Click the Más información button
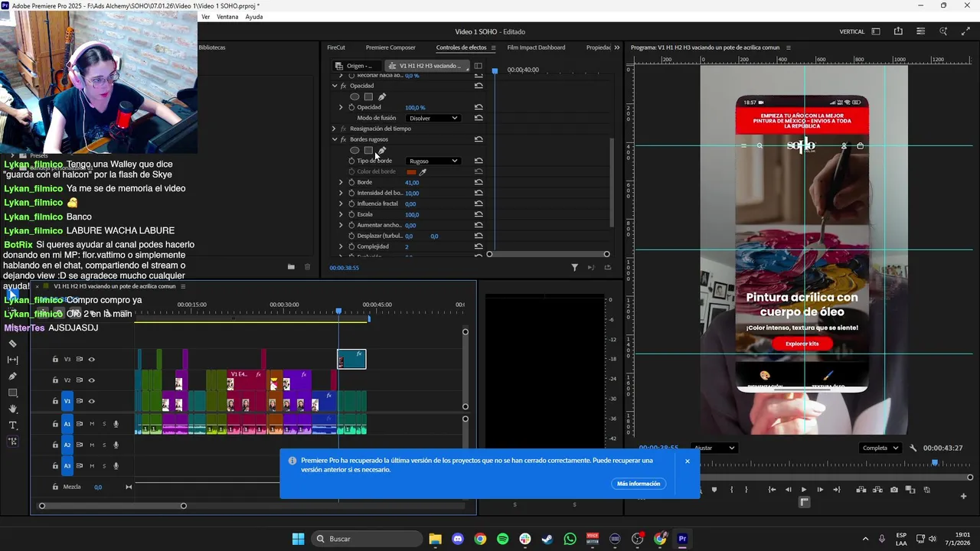The height and width of the screenshot is (551, 980). pyautogui.click(x=639, y=484)
